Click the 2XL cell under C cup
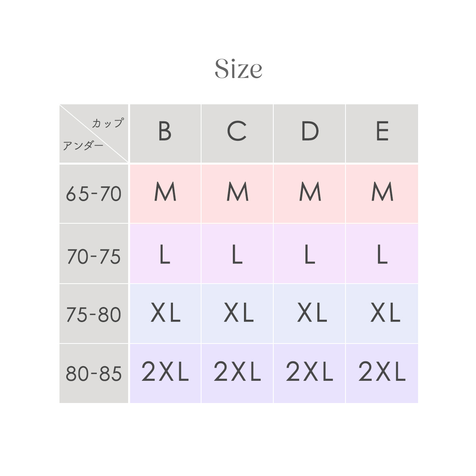Viewport: 476px width, 476px height. click(237, 374)
